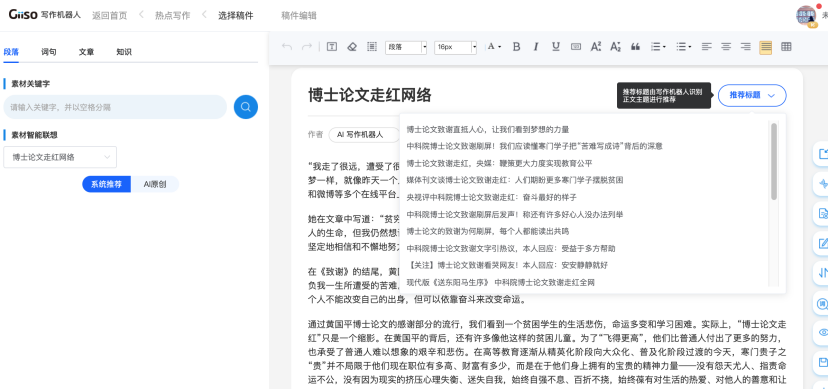Switch to the AI原创 option
The image size is (829, 389).
click(155, 184)
